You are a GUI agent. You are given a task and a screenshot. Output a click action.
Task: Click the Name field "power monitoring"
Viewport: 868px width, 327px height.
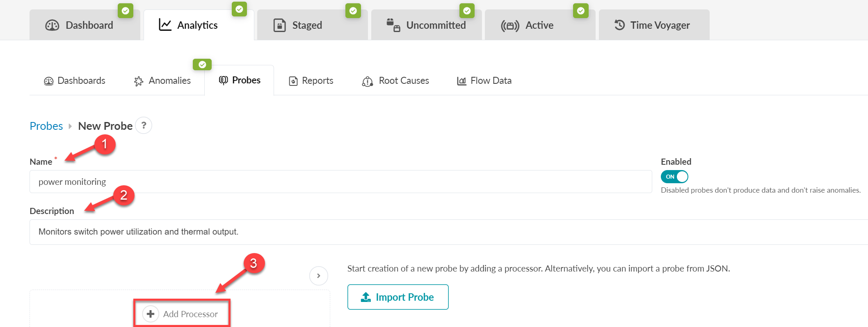[340, 182]
